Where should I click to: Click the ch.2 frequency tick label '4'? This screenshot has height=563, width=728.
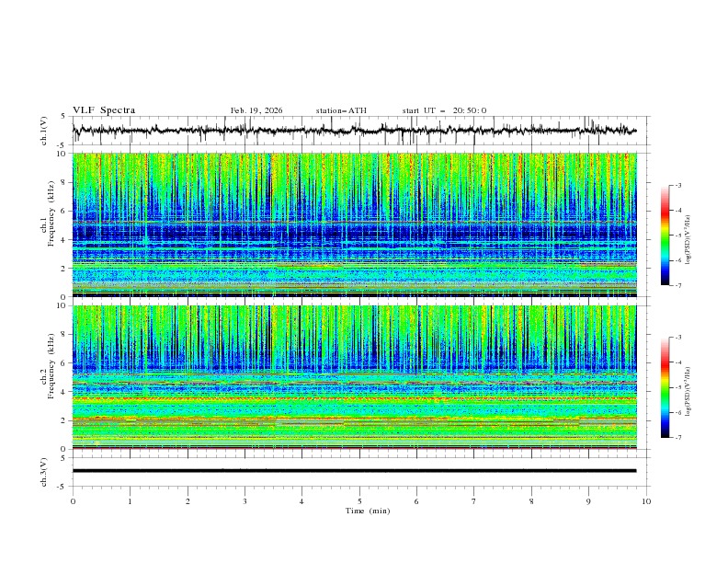point(64,392)
